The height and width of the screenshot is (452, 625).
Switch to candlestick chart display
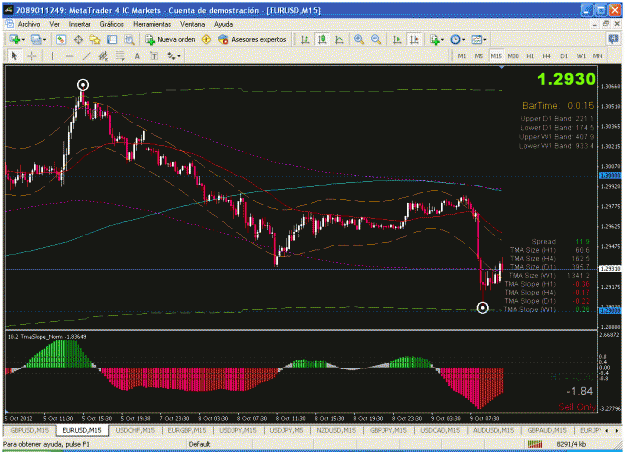tap(322, 39)
